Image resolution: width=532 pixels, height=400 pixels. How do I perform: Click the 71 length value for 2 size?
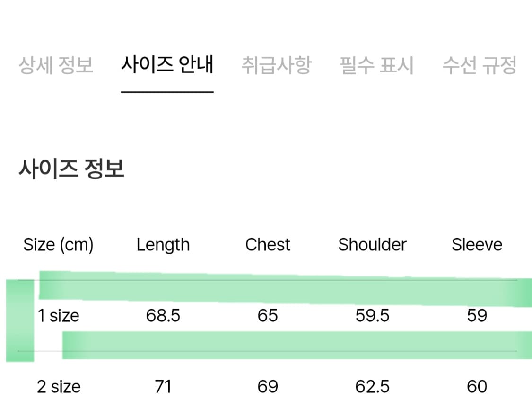click(164, 386)
